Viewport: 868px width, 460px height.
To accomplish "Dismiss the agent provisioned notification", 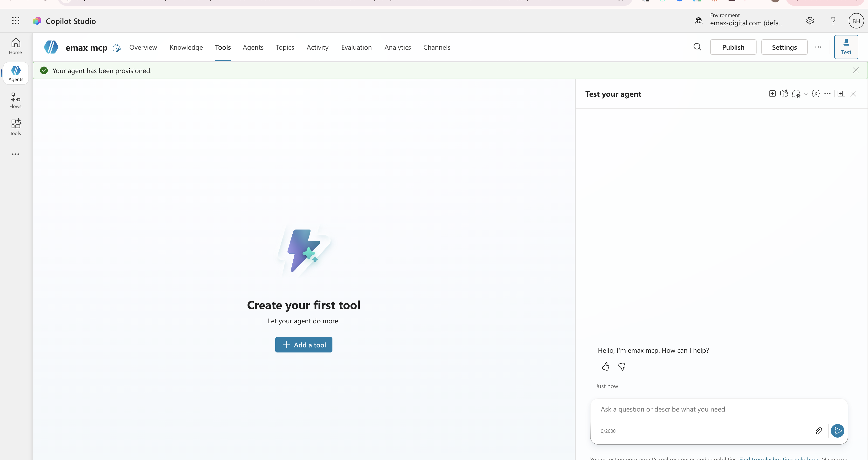I will click(x=856, y=70).
